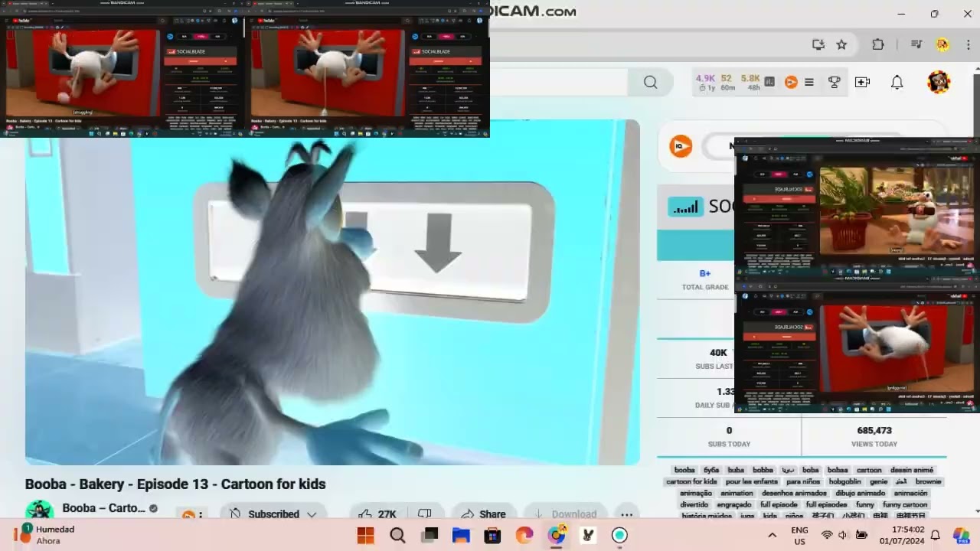Click the Create video camera icon
The height and width of the screenshot is (551, 980).
click(863, 82)
